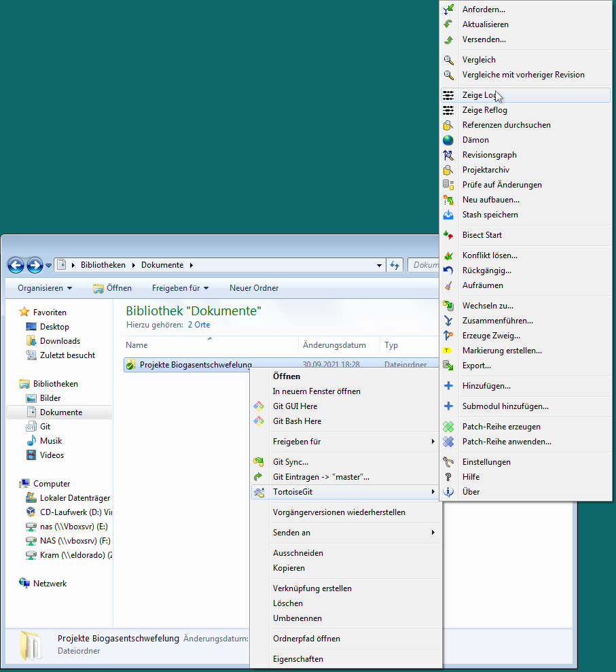Click the Aufräumen broom icon
Image resolution: width=616 pixels, height=672 pixels.
448,285
